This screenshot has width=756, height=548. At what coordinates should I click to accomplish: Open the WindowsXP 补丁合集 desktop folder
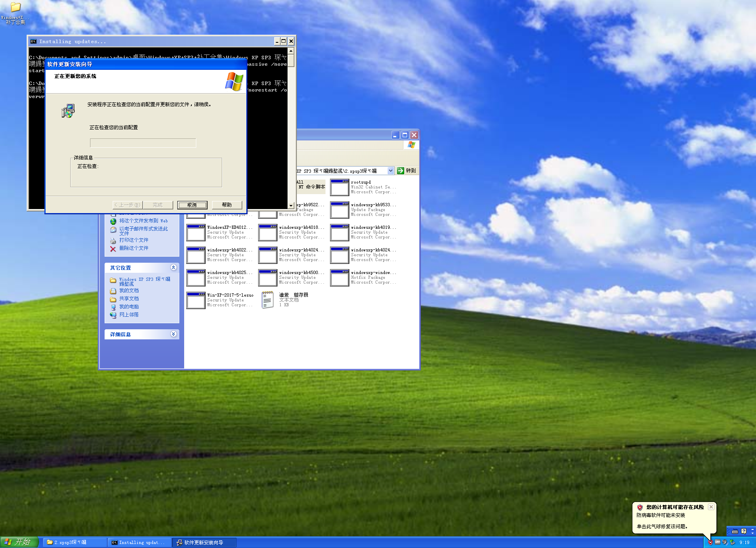point(15,13)
